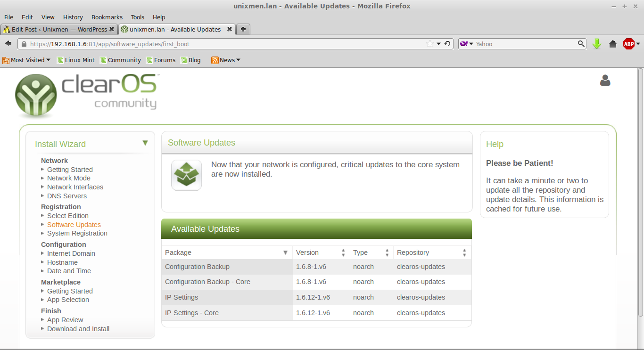The image size is (644, 350).
Task: Open the Bookmarks menu
Action: tap(107, 17)
